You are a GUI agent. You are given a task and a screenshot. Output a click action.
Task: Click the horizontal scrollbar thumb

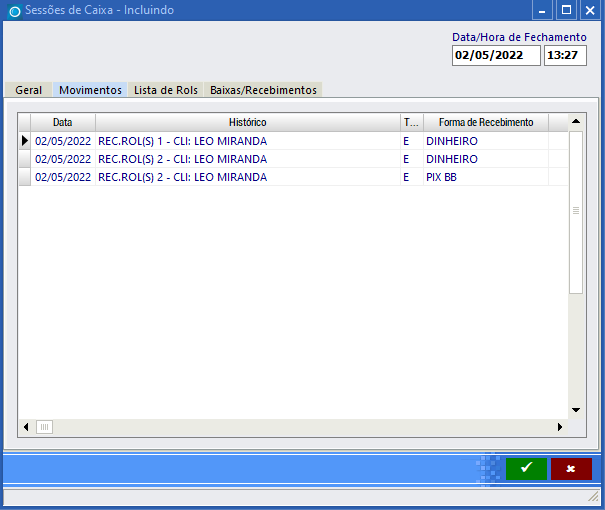(44, 427)
